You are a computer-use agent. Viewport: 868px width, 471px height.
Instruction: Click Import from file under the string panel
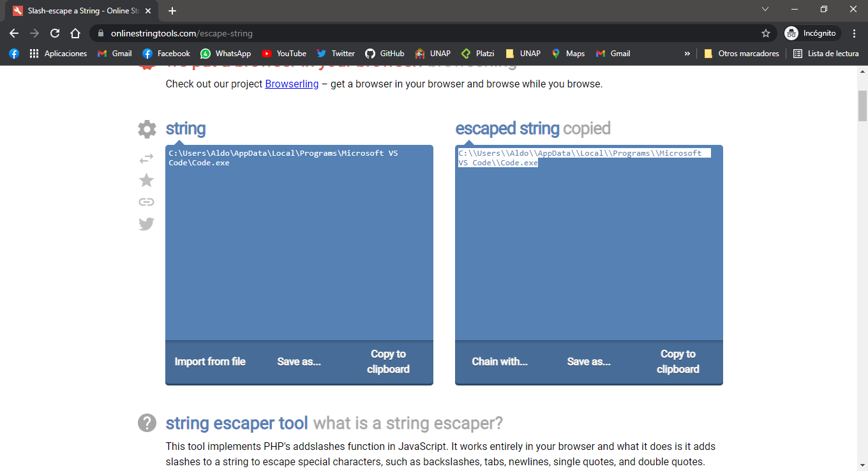coord(209,361)
